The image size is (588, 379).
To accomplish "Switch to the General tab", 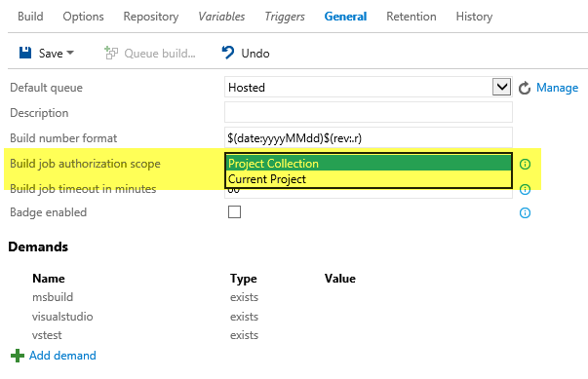I will [345, 17].
